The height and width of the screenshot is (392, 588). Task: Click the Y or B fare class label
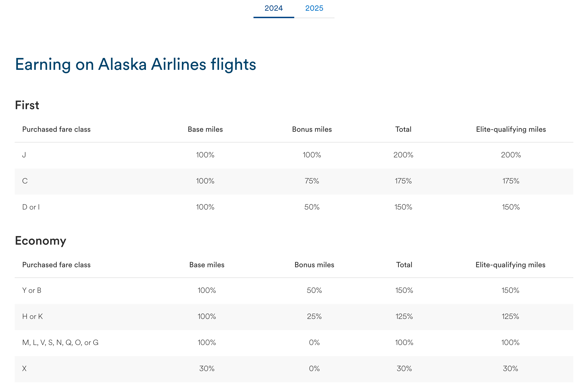pyautogui.click(x=32, y=290)
